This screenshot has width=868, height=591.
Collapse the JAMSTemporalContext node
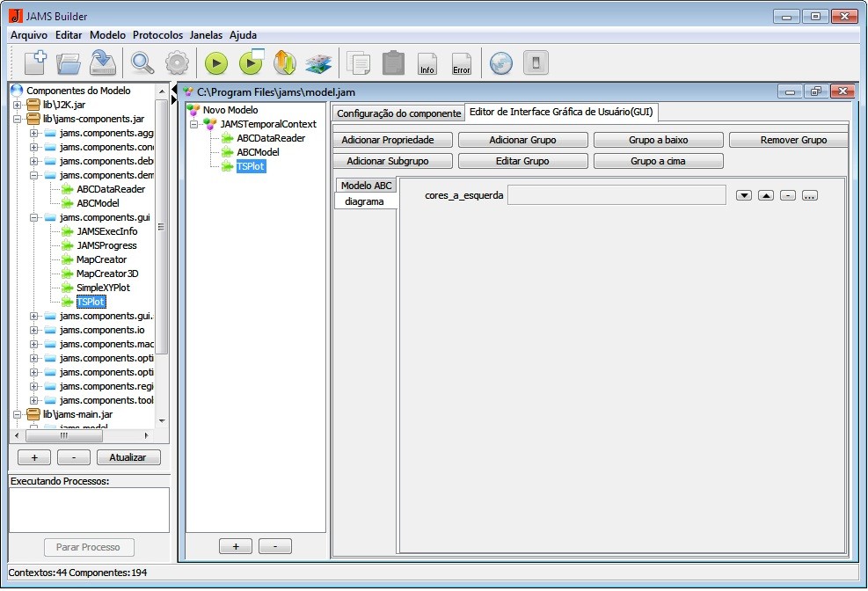194,124
